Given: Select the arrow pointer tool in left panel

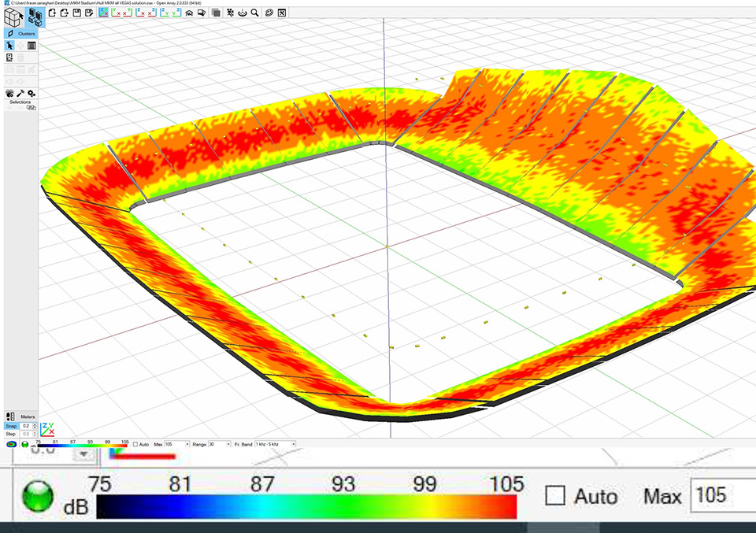Looking at the screenshot, I should pos(9,46).
